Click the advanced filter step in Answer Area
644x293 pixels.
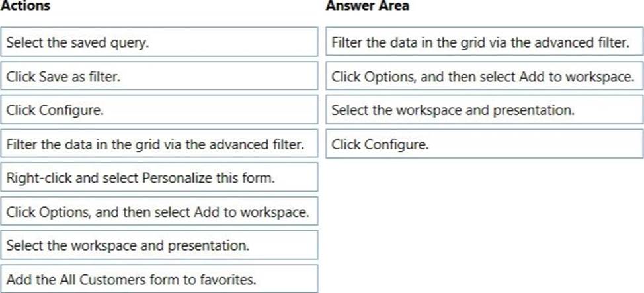(484, 42)
